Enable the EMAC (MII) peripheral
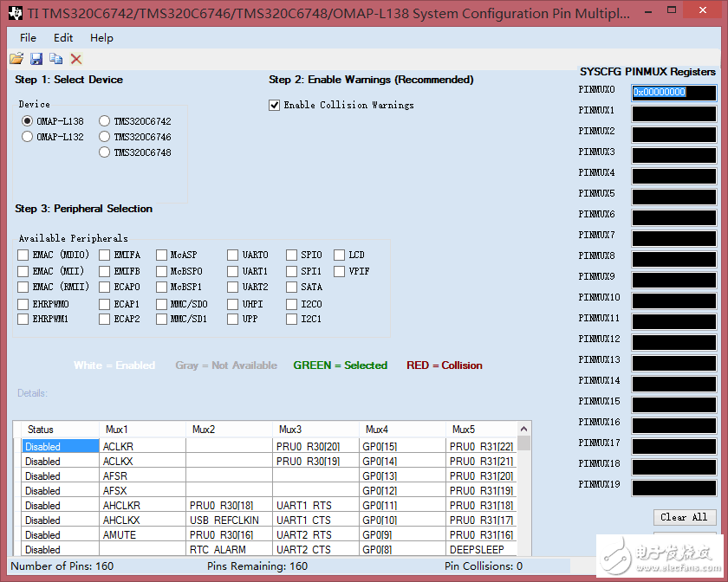 pos(23,271)
